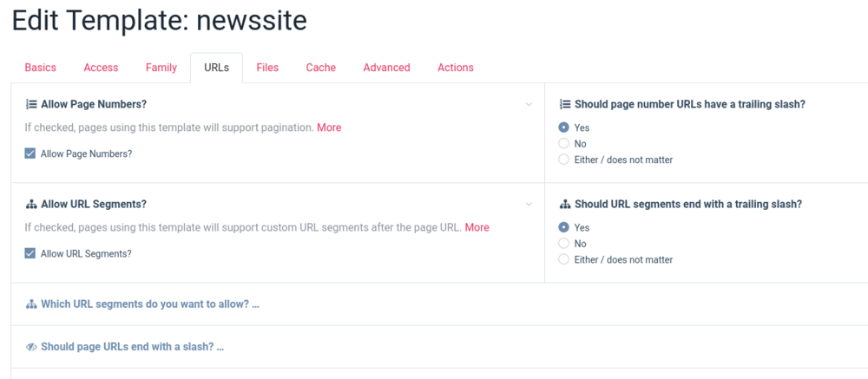Click the eye-slash icon next to page URLs slash
The width and height of the screenshot is (868, 379).
click(x=31, y=347)
